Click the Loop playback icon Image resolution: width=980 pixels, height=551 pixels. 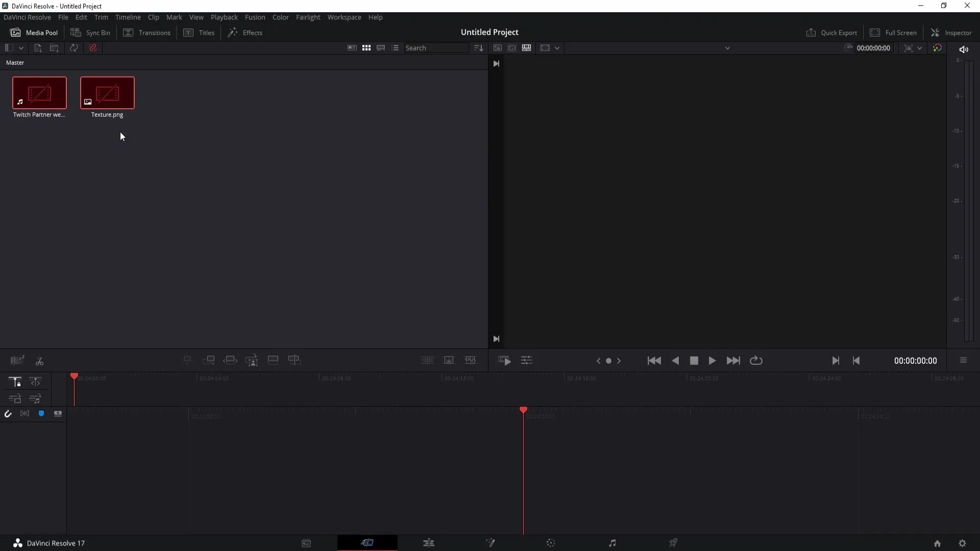(757, 361)
